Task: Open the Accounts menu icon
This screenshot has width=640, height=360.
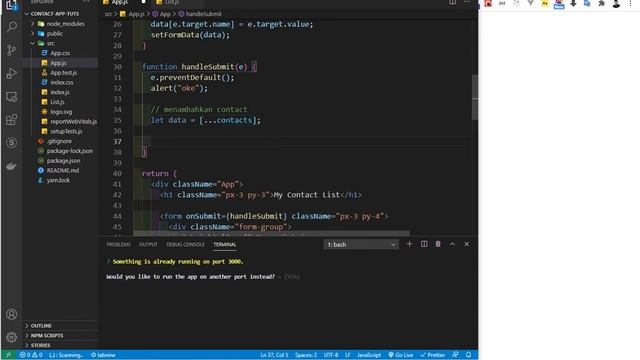Action: tap(11, 314)
